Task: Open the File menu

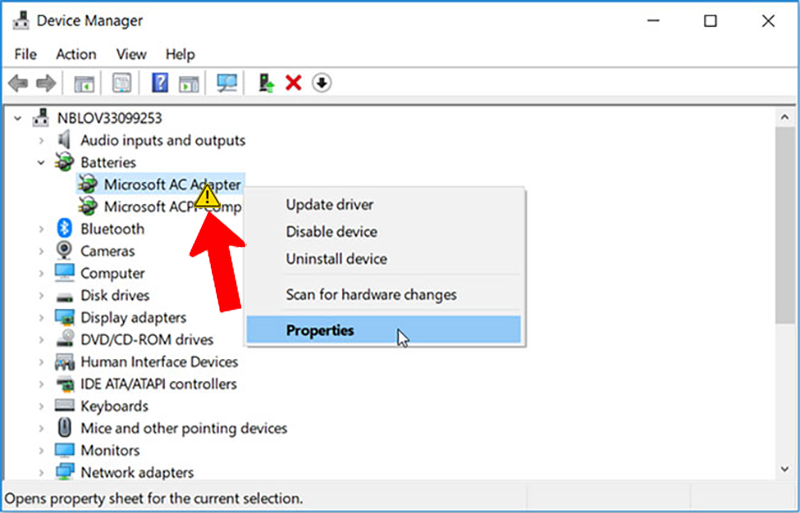Action: pos(26,54)
